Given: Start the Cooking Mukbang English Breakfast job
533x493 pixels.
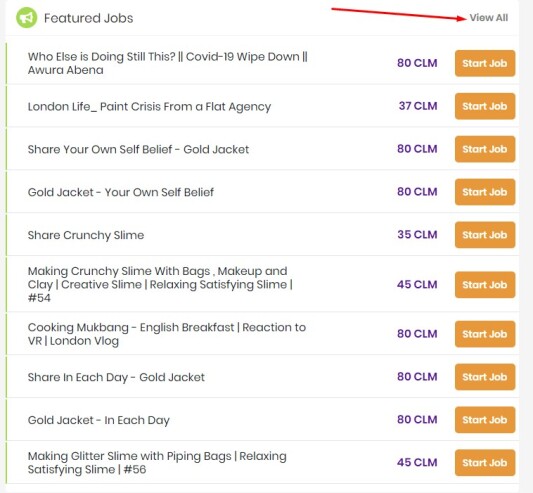Looking at the screenshot, I should [x=485, y=334].
